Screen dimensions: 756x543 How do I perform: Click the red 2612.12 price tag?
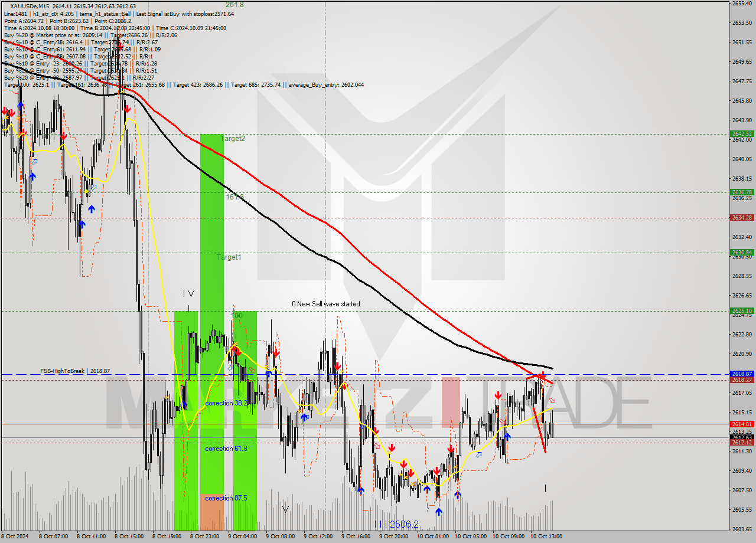742,443
